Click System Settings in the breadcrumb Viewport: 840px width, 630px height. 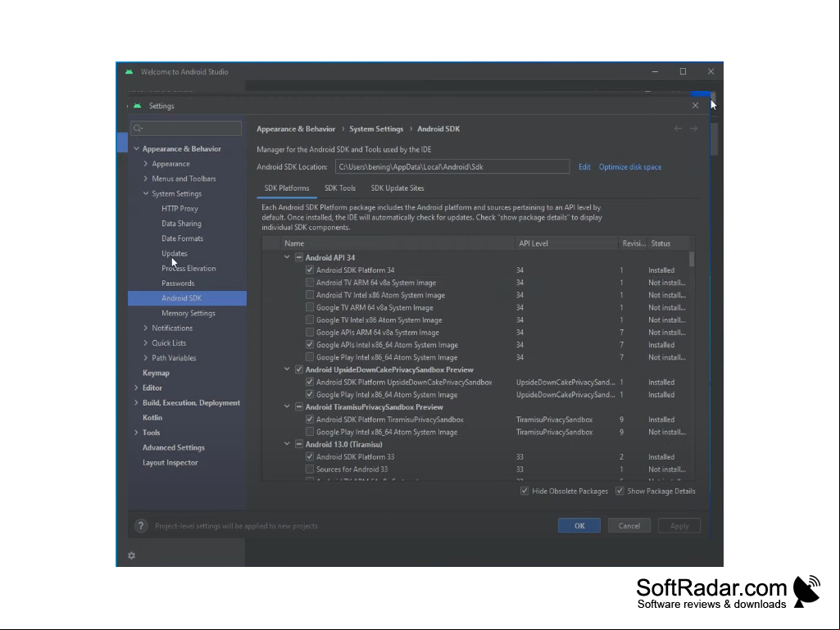(376, 129)
